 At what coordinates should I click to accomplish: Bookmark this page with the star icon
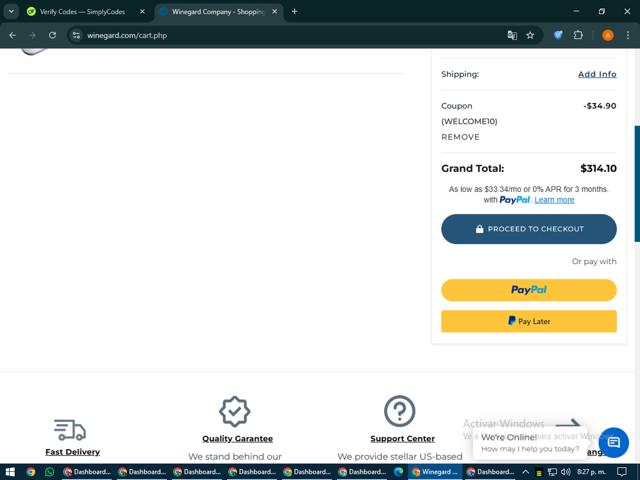coord(530,36)
